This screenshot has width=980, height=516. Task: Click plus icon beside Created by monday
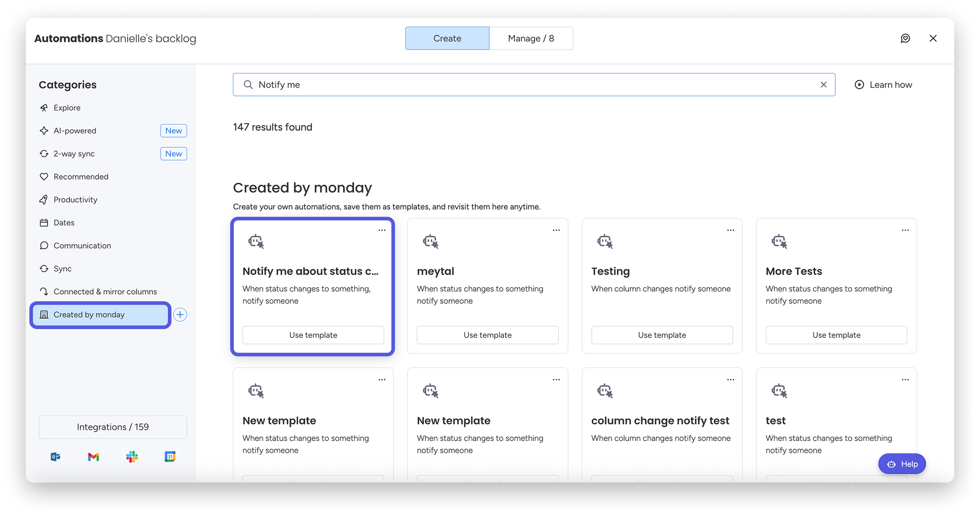tap(180, 315)
